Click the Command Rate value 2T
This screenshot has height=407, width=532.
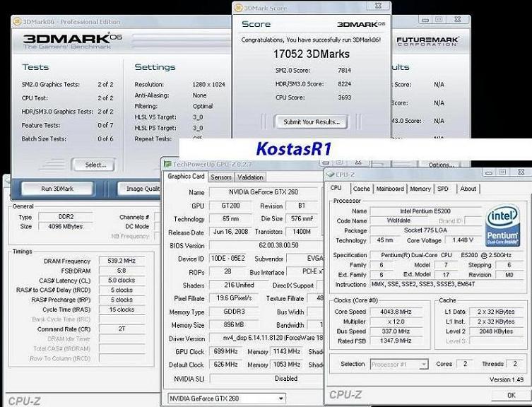(x=122, y=329)
